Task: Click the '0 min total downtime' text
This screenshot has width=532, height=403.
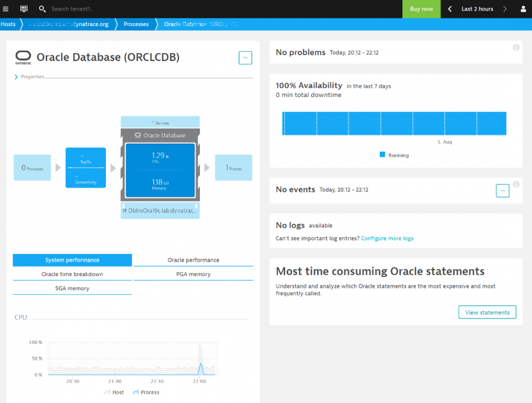Action: pos(309,95)
